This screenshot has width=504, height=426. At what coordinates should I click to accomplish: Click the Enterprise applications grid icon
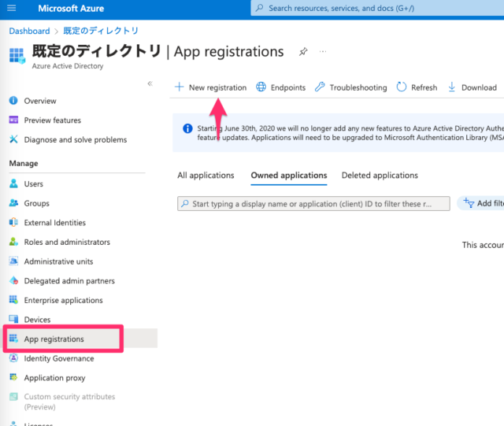[13, 300]
